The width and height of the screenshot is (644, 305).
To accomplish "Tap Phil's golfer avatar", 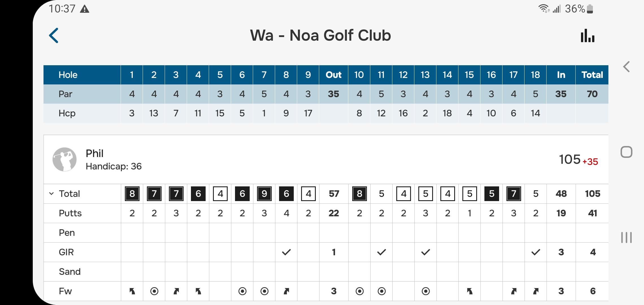I will (x=65, y=159).
